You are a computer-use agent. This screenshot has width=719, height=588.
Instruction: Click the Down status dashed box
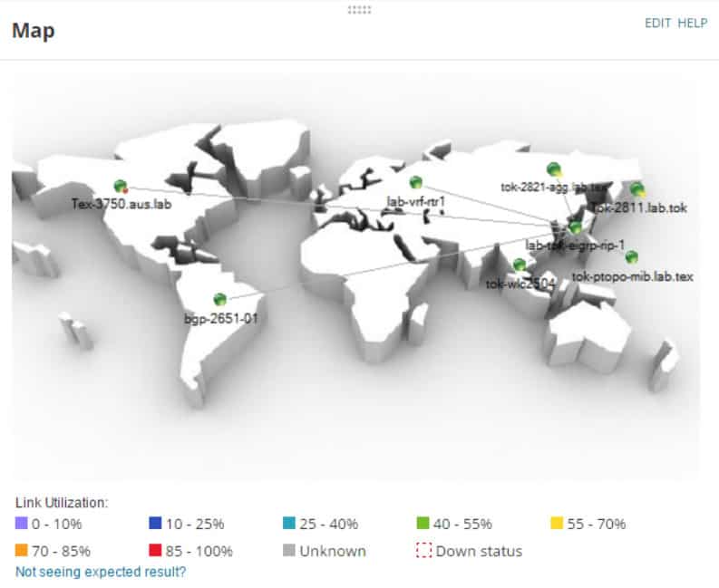[423, 551]
